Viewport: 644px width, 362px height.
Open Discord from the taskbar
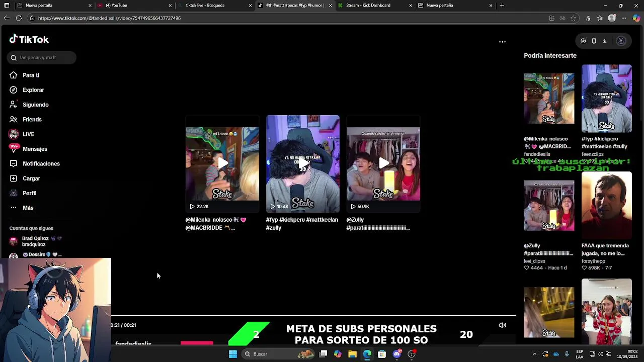(397, 354)
